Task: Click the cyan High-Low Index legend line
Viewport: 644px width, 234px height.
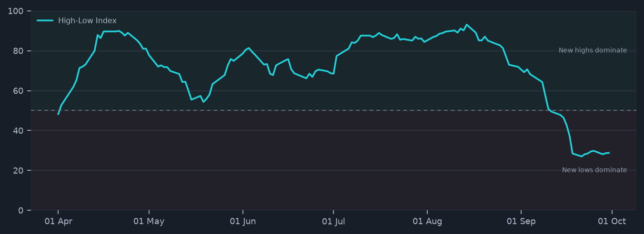Action: (x=45, y=20)
